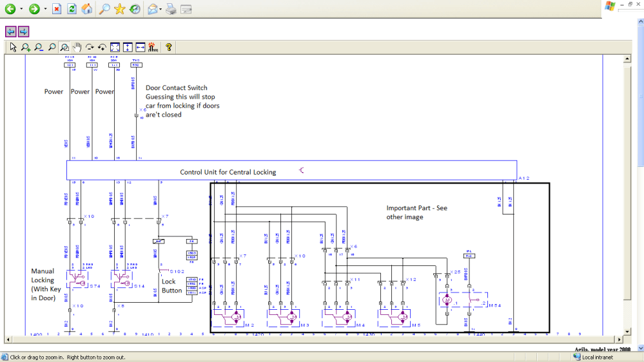Fit diagram to window height
Image resolution: width=644 pixels, height=362 pixels.
tap(128, 47)
